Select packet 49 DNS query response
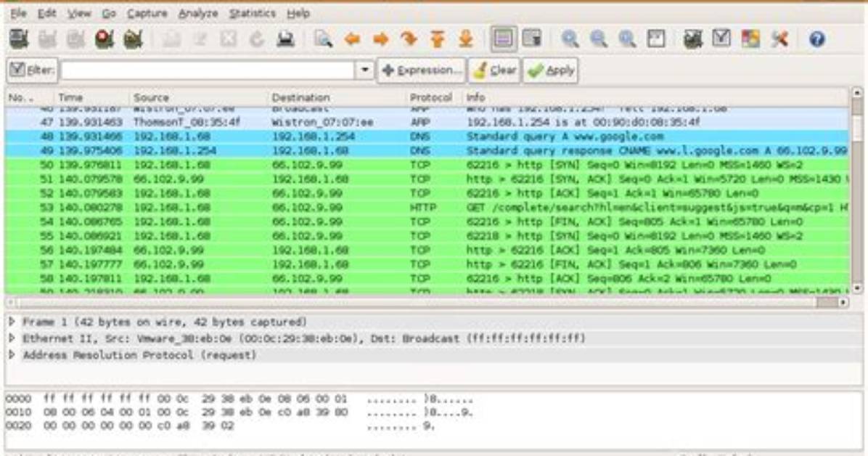Screen dimensions: 868x456 tap(427, 151)
